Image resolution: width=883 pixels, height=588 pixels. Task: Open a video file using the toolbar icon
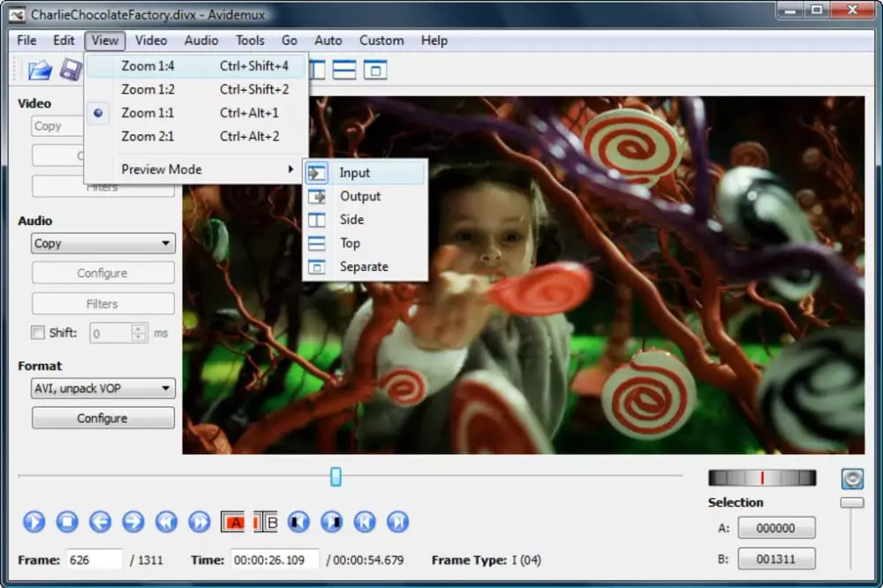point(40,70)
